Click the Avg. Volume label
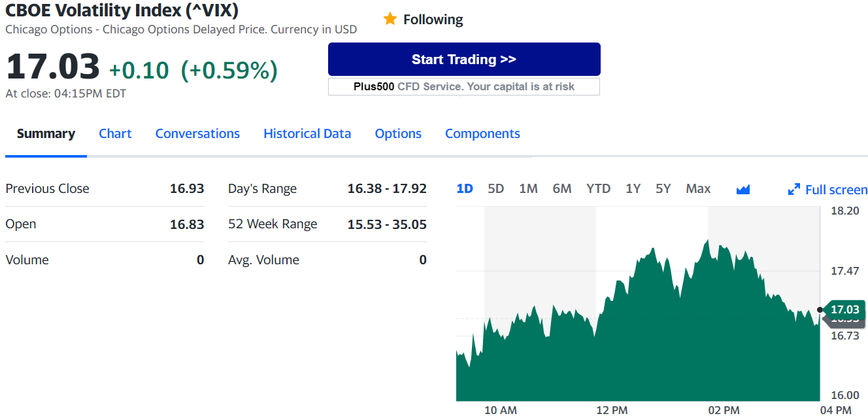 click(263, 260)
